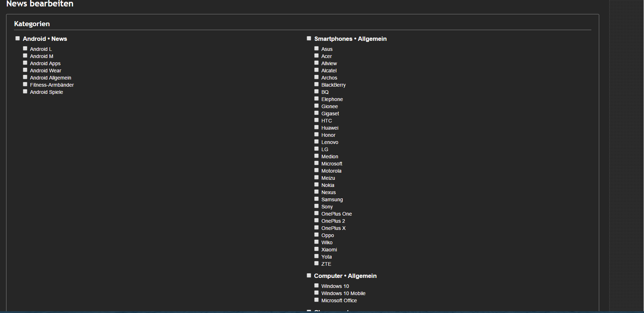
Task: Check the Huawei category box
Action: (316, 127)
